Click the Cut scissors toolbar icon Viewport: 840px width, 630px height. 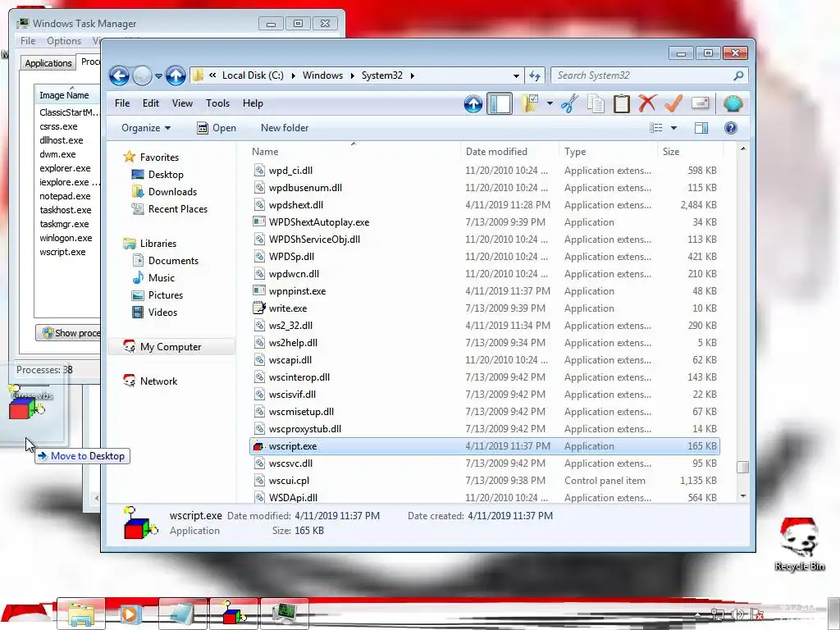(569, 103)
